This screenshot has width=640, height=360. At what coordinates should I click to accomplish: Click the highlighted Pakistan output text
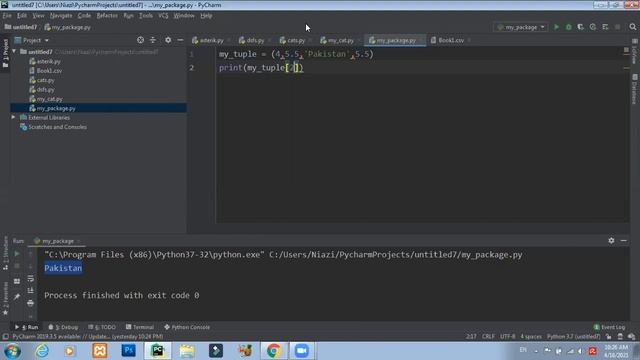click(63, 268)
